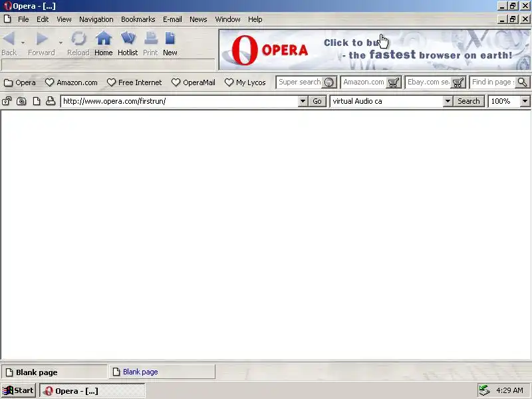
Task: Expand the search box dropdown arrow
Action: [448, 101]
